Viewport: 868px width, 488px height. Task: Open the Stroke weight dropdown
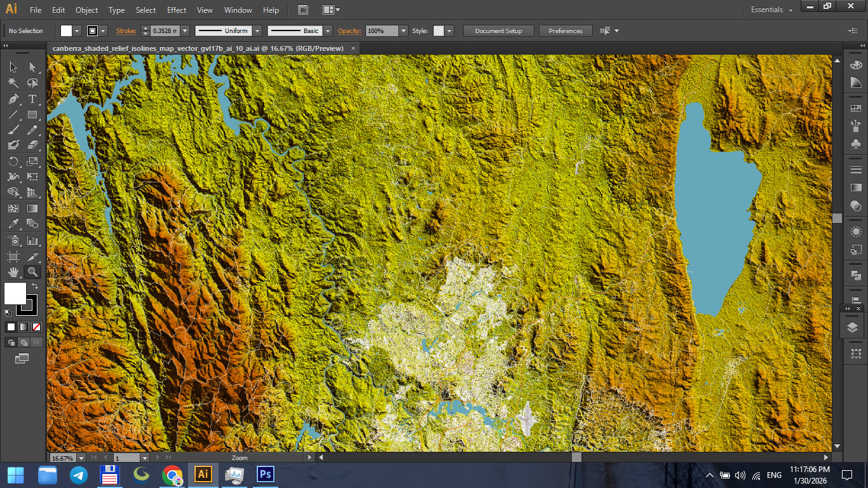pyautogui.click(x=184, y=30)
